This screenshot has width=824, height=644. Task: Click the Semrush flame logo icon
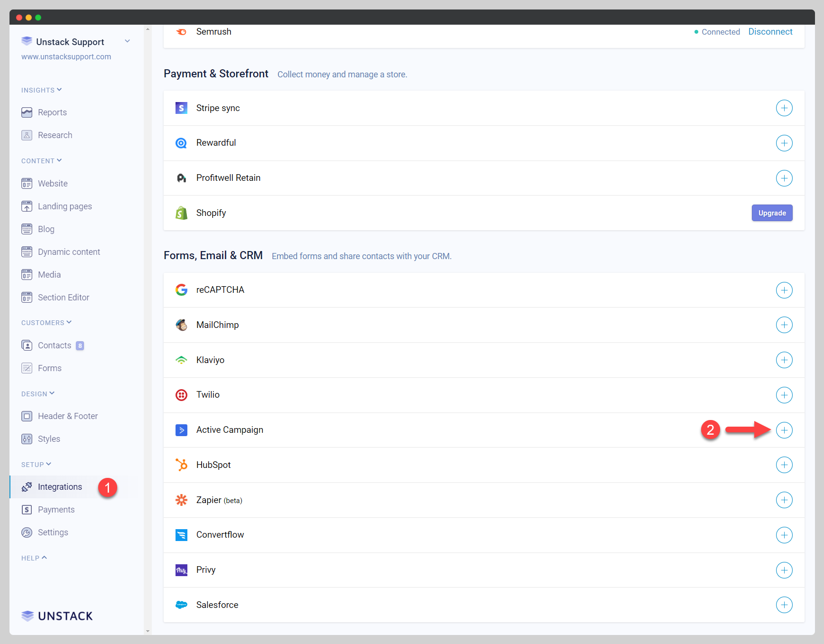point(181,32)
